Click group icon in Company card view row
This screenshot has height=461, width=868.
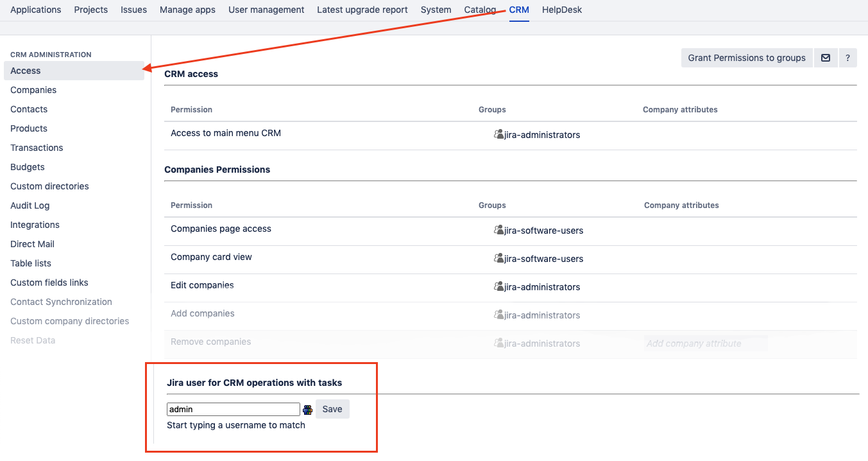pos(498,259)
